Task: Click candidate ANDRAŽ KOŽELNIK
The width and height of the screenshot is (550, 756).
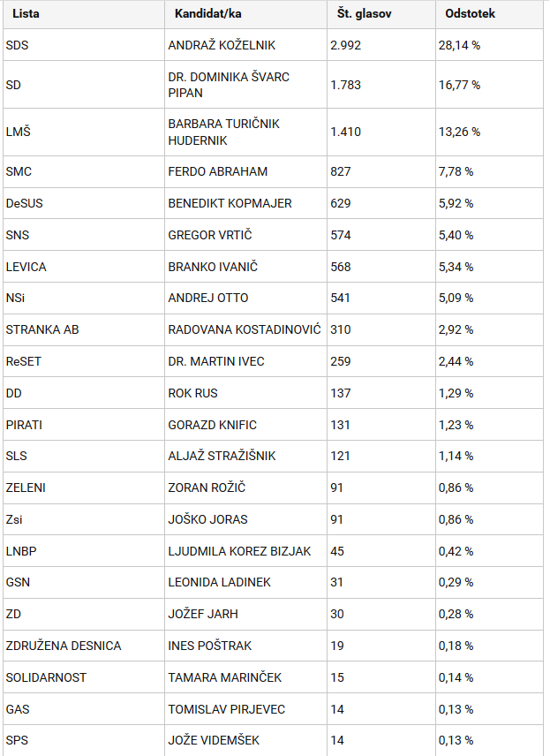Action: click(x=222, y=45)
